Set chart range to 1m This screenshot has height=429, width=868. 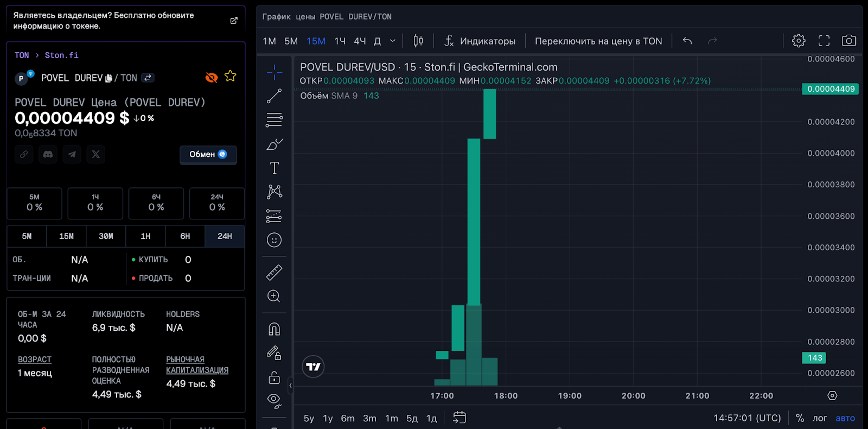point(392,418)
